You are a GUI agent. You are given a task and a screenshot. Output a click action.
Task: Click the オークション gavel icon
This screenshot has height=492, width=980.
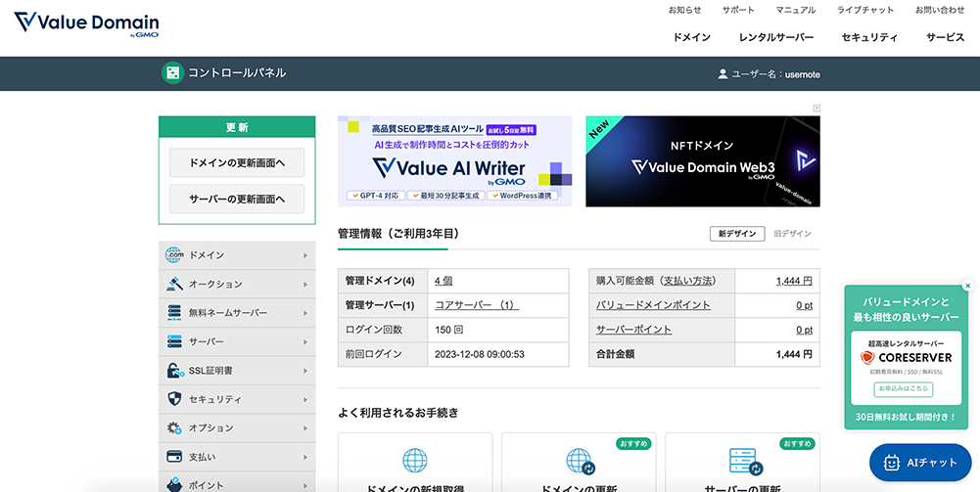173,284
